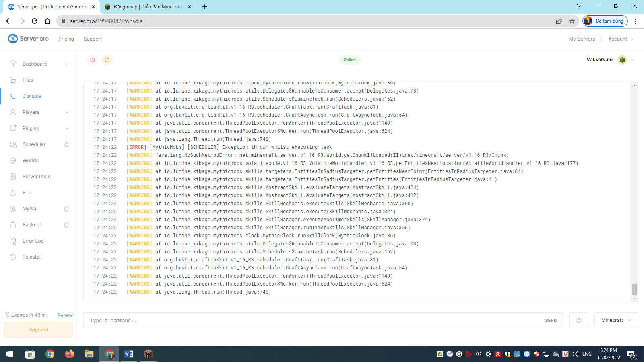Open the Account dropdown
The width and height of the screenshot is (644, 362).
pos(621,39)
